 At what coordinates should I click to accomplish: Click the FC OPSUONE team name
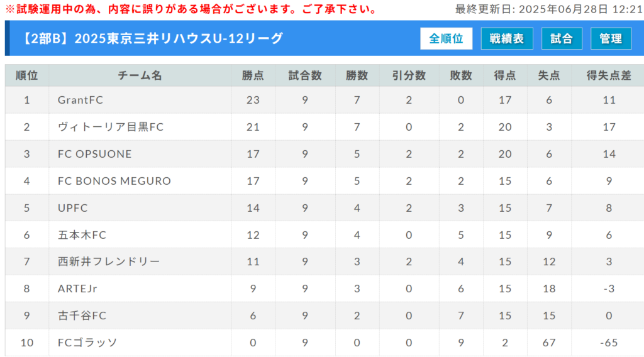[95, 154]
